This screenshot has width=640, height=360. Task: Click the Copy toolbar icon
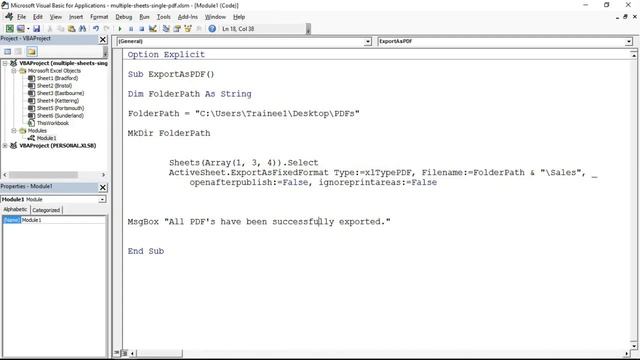click(x=60, y=29)
